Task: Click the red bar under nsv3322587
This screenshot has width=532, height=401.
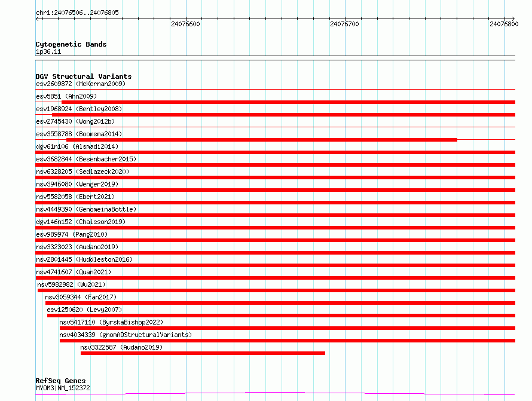Action: coord(203,353)
